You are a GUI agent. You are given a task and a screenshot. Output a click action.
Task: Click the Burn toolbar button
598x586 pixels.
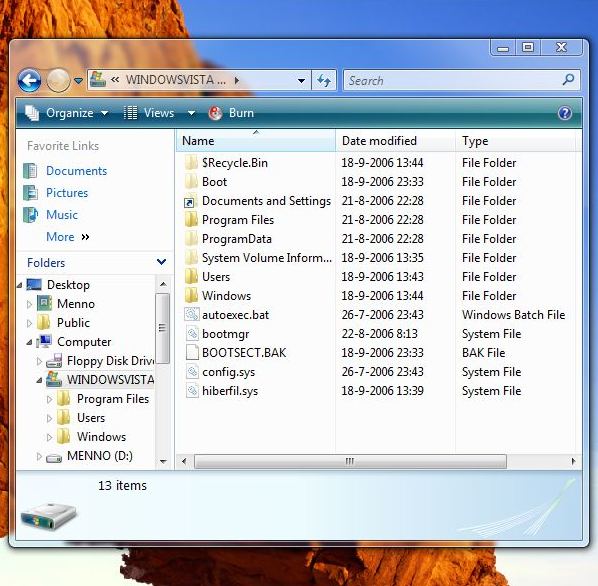[x=231, y=113]
